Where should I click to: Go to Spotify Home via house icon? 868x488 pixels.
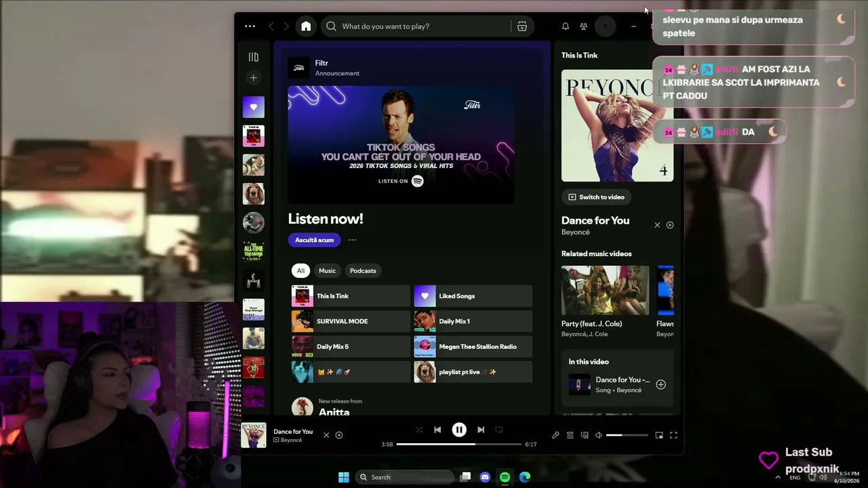pyautogui.click(x=306, y=26)
